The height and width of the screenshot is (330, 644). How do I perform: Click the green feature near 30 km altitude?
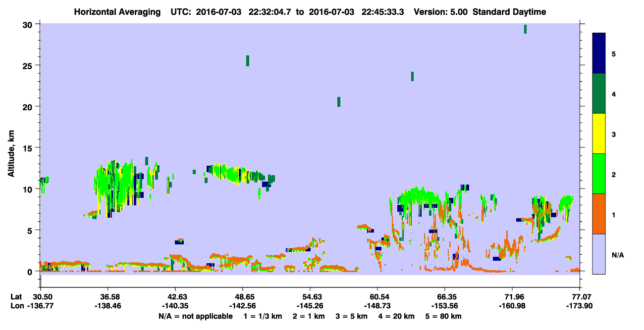tap(525, 29)
